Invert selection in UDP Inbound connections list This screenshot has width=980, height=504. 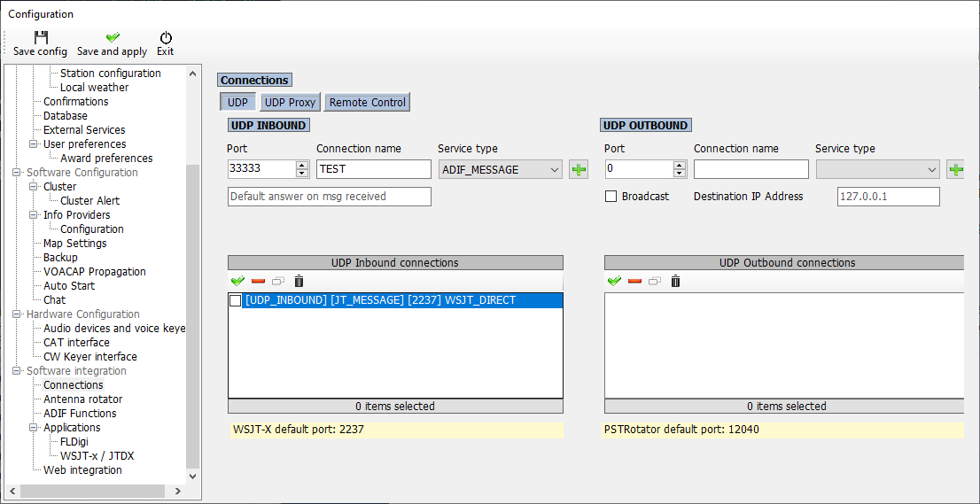(x=279, y=281)
